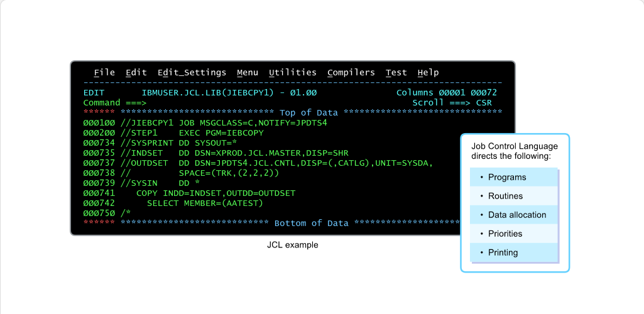Click the IBMUSER.JCL.LIB(JIEBCPY1) dataset name
Viewport: 644px width, 314px height.
click(207, 93)
